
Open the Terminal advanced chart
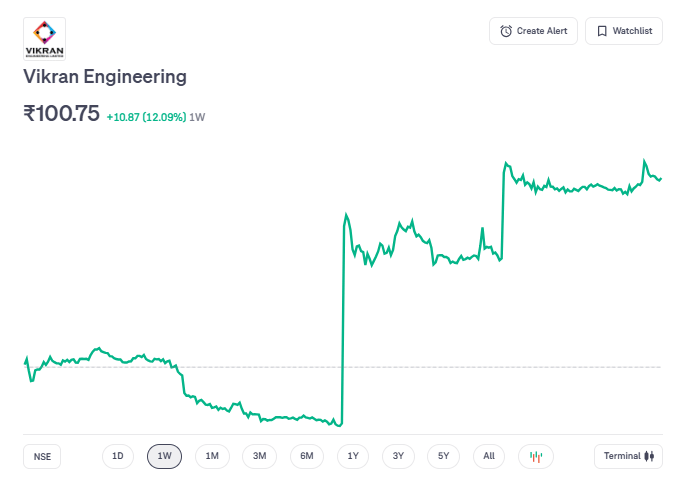[628, 456]
